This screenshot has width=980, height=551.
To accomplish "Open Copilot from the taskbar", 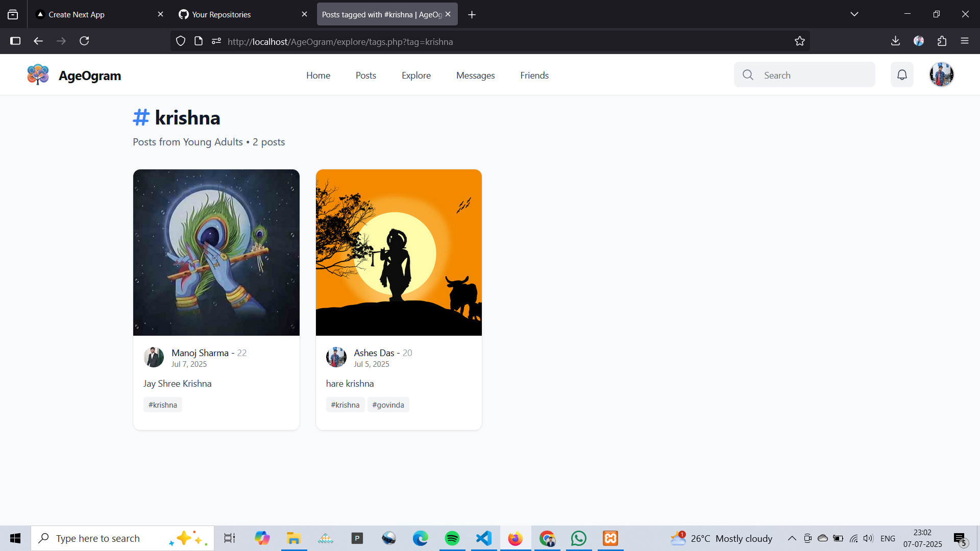I will click(262, 538).
